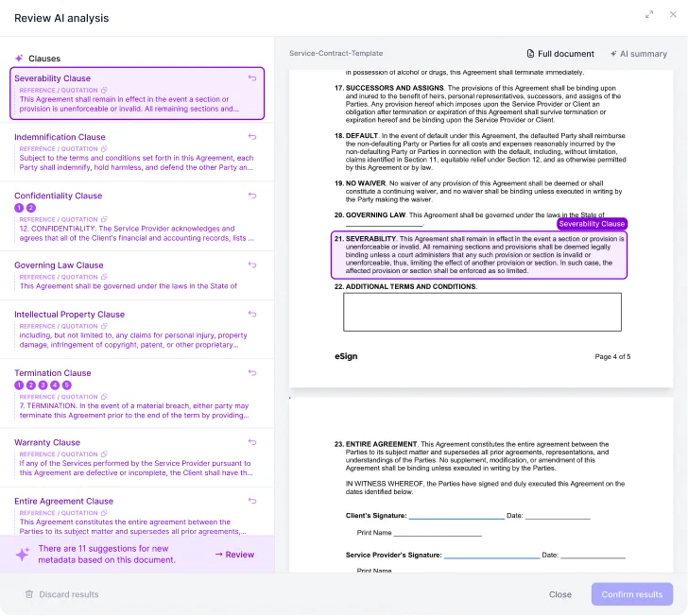Select Termination Clause reference badge 5

(x=67, y=385)
